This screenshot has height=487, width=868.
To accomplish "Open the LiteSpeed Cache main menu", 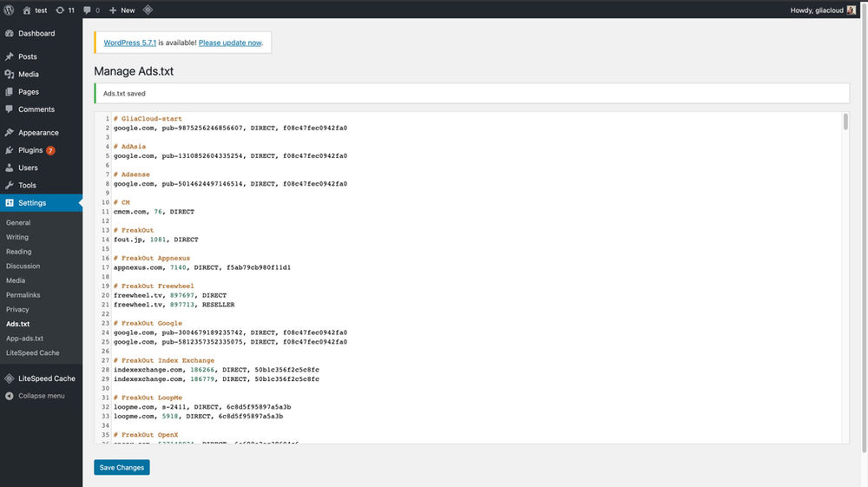I will pos(47,378).
